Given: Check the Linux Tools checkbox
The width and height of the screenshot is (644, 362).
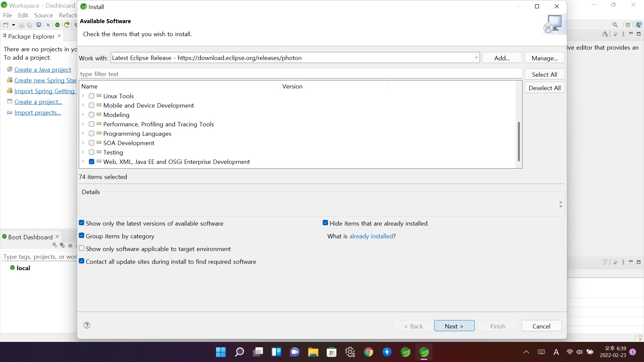Looking at the screenshot, I should tap(92, 96).
